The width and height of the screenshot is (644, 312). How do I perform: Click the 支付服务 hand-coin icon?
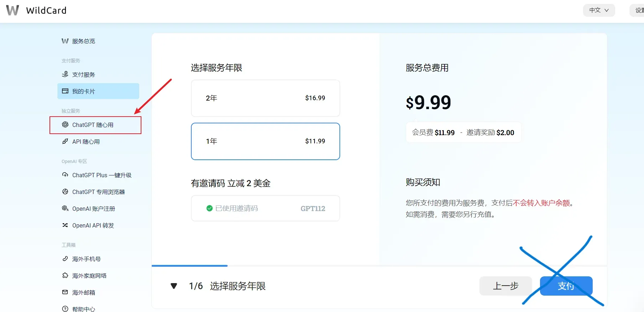(65, 74)
